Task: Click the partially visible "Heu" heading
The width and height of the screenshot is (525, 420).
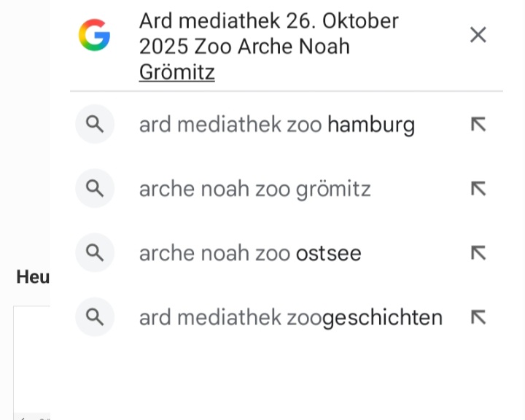Action: [33, 277]
